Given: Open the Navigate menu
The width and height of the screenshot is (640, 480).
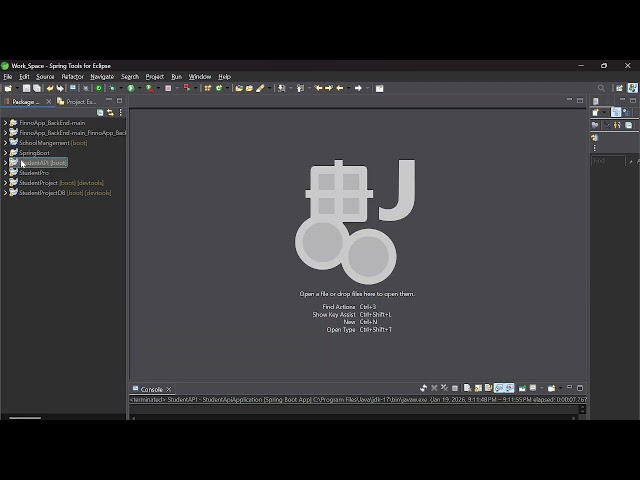Looking at the screenshot, I should click(102, 77).
